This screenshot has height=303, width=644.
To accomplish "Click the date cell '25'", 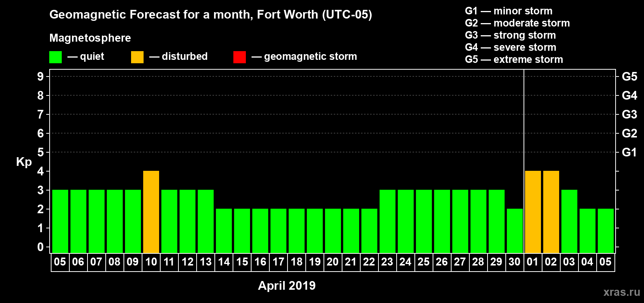I will pos(424,262).
